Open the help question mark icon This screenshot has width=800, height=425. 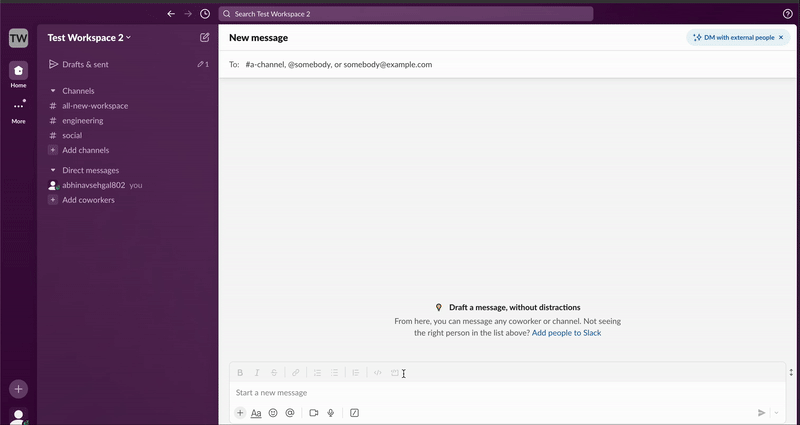pyautogui.click(x=788, y=14)
